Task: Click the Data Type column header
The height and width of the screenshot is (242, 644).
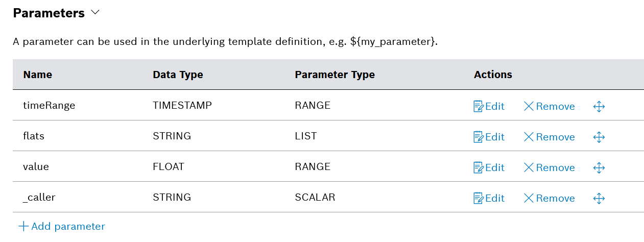Action: click(x=178, y=75)
